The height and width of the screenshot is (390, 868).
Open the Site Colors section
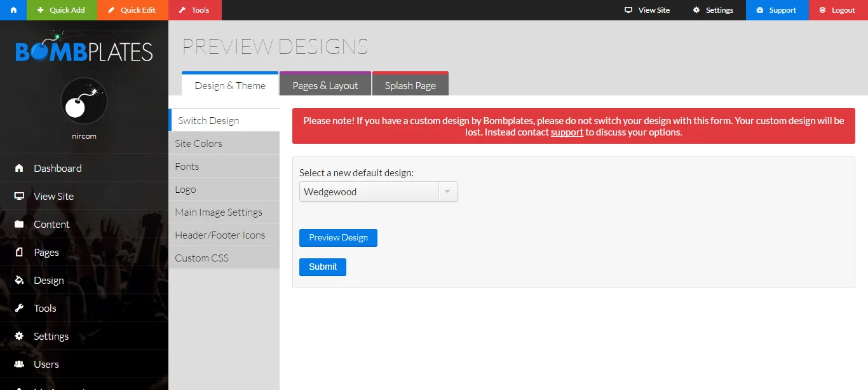[224, 143]
